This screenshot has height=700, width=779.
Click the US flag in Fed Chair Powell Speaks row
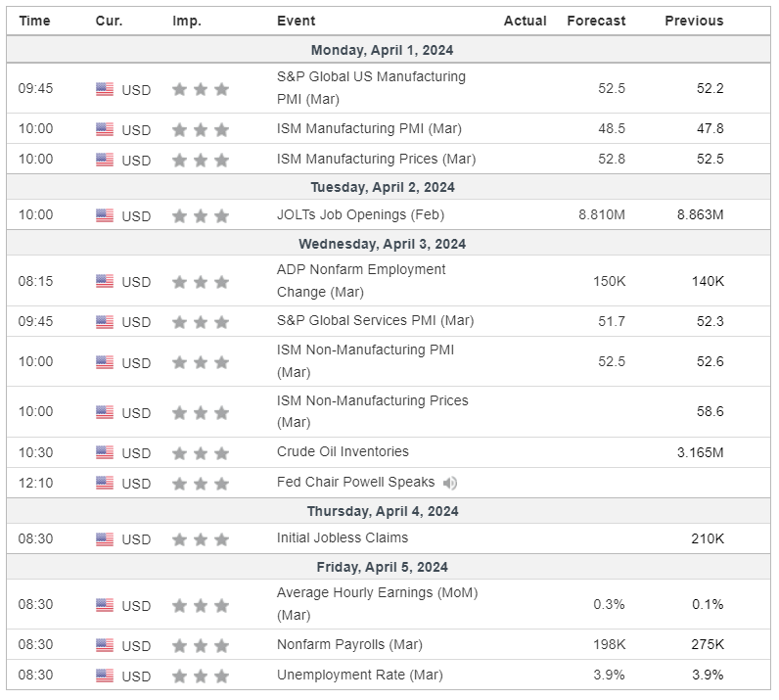click(x=105, y=483)
